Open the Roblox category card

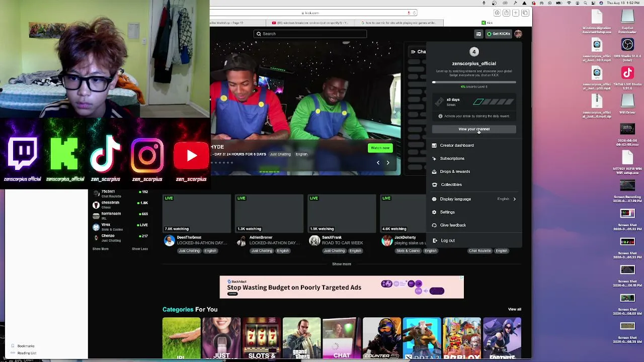pyautogui.click(x=462, y=339)
